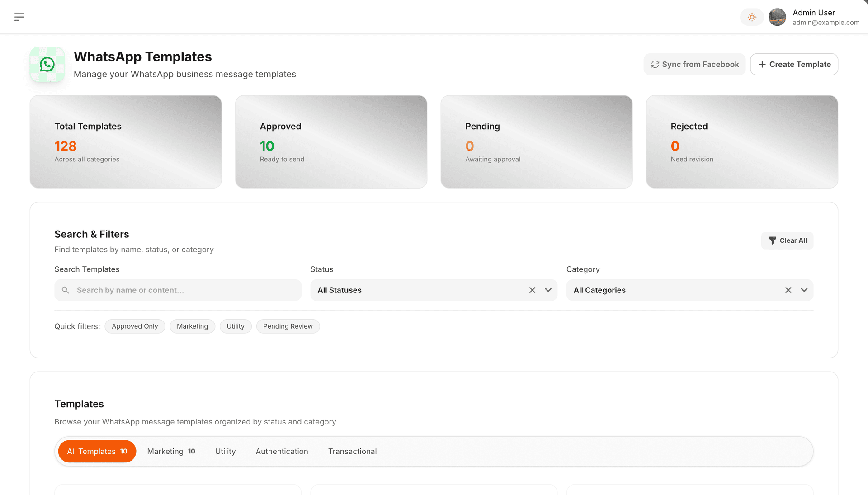Open the hamburger sidebar menu
Image resolution: width=868 pixels, height=495 pixels.
[19, 17]
